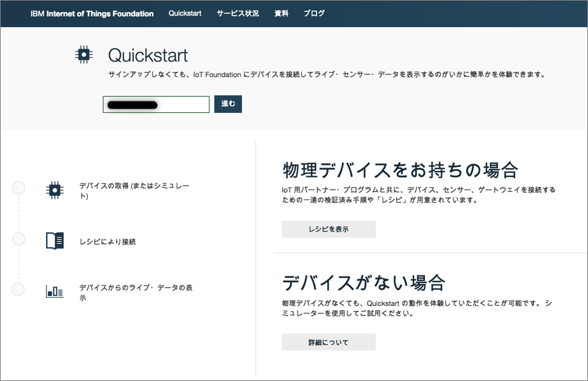The height and width of the screenshot is (381, 588).
Task: Click the デバイスの取得 (またはシミュレート) step text
Action: [134, 190]
